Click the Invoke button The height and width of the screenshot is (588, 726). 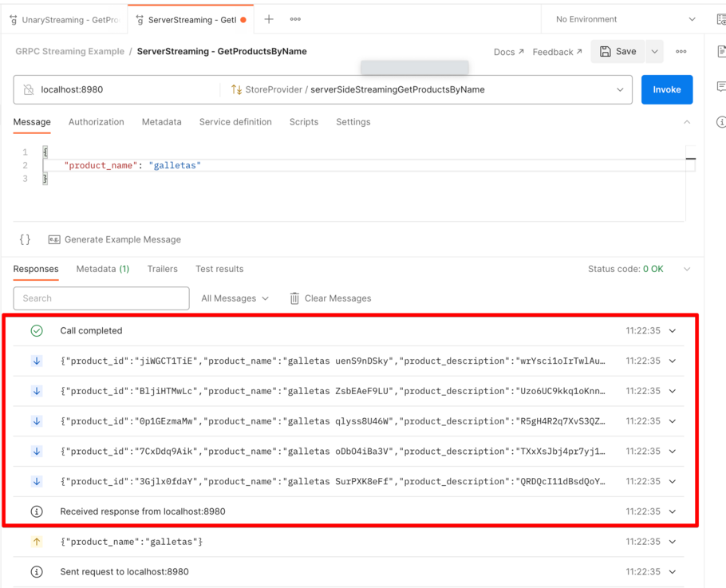(x=667, y=89)
